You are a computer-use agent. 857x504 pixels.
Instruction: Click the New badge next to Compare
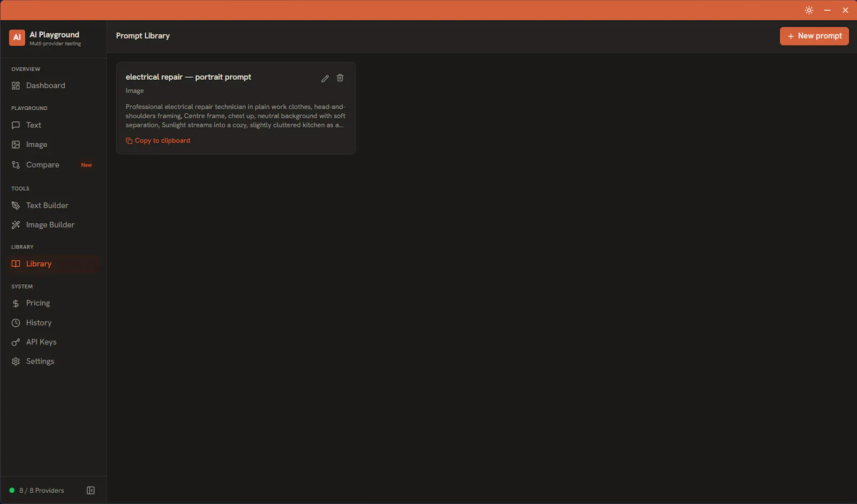(87, 165)
